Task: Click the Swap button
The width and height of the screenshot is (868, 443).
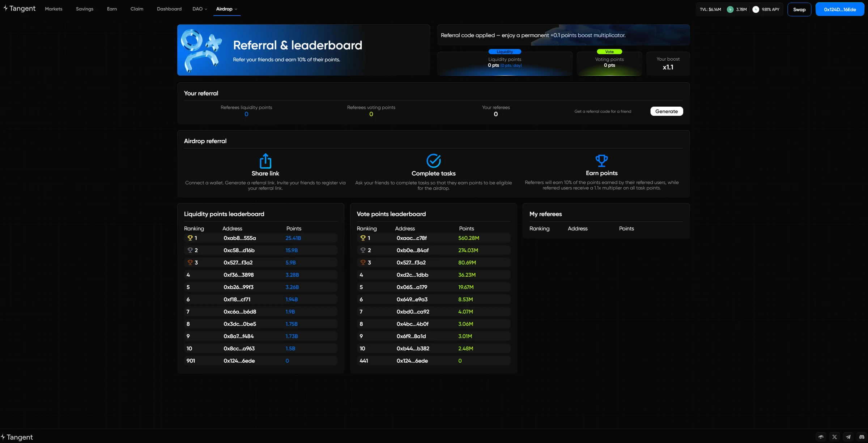Action: coord(799,9)
